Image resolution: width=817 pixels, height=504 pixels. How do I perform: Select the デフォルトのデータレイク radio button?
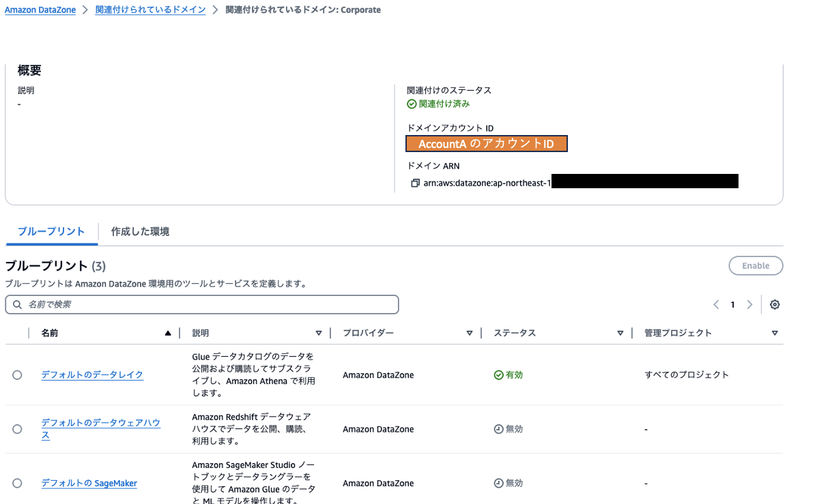17,374
